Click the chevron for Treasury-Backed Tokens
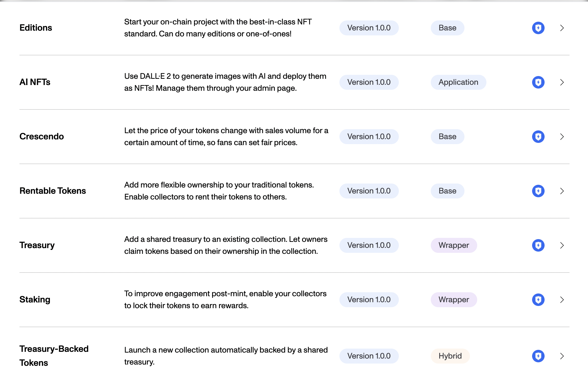The image size is (588, 381). pyautogui.click(x=562, y=356)
